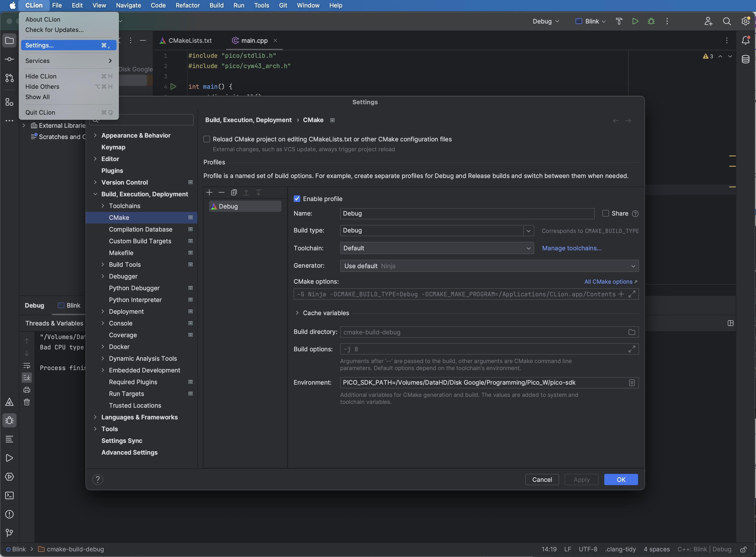
Task: Open the Services submenu
Action: tap(69, 61)
